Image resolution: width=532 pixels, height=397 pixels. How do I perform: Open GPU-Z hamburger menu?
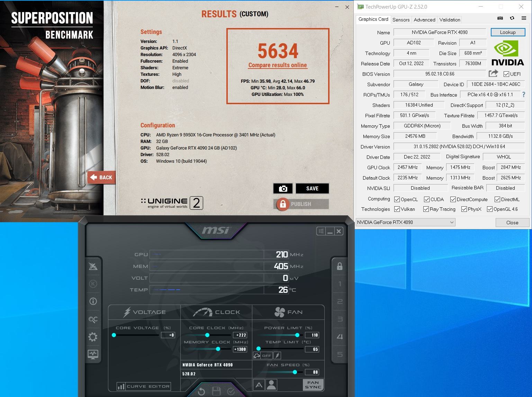pos(524,18)
